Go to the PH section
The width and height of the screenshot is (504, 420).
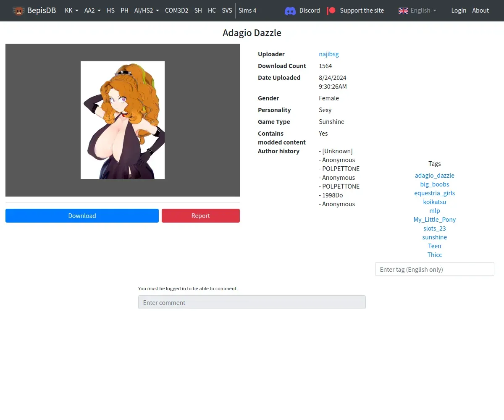(124, 10)
